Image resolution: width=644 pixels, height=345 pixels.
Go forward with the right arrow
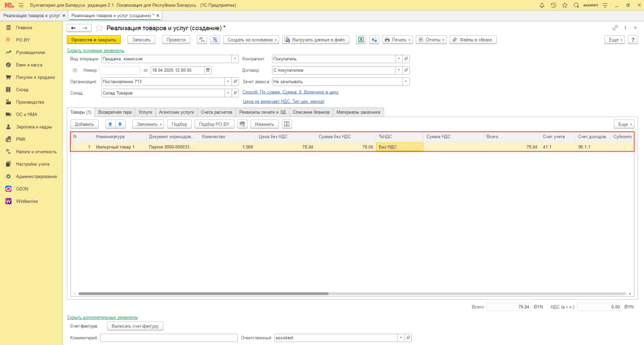[85, 28]
